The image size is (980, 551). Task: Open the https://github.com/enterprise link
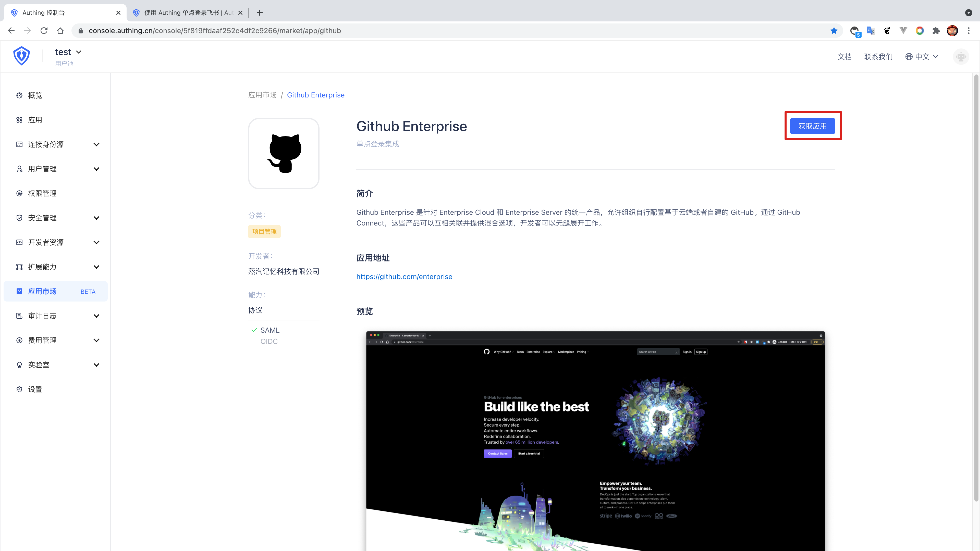(405, 277)
